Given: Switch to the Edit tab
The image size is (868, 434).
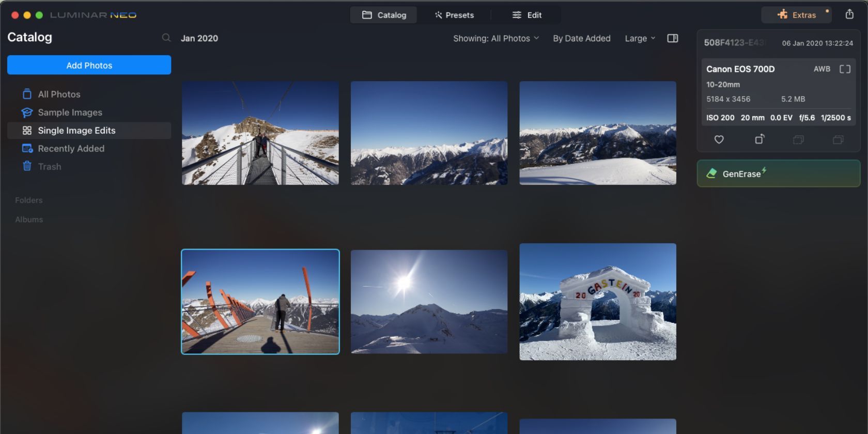Looking at the screenshot, I should 527,15.
